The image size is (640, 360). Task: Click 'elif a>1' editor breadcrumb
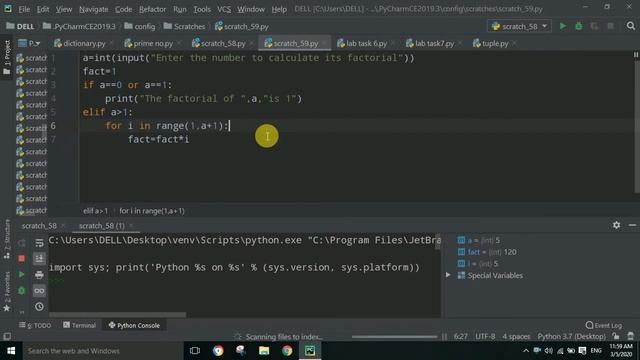[x=96, y=211]
